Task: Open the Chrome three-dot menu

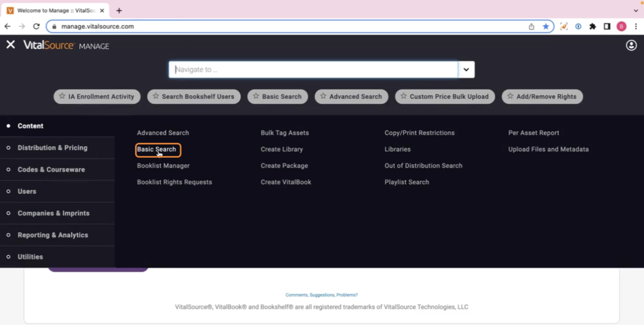Action: [636, 26]
